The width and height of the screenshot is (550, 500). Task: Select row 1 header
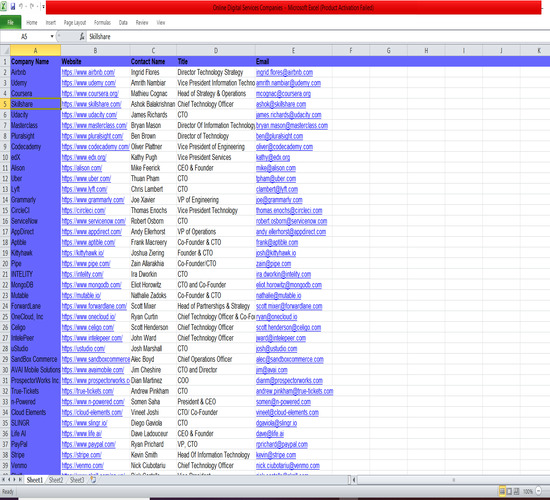[5, 62]
